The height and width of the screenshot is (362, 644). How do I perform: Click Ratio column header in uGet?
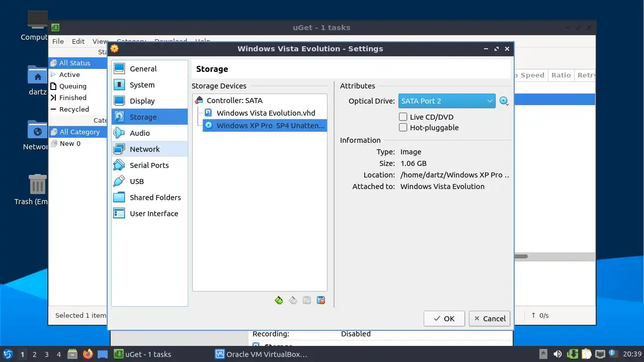click(x=561, y=75)
